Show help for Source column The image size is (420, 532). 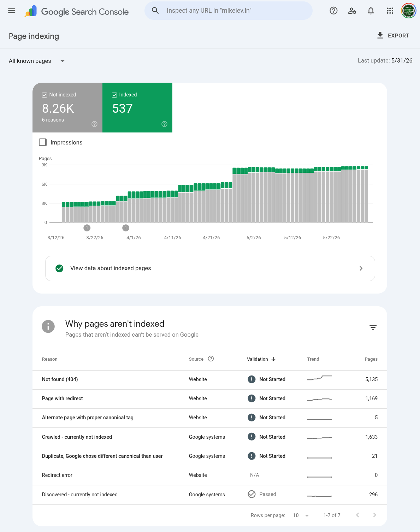click(211, 359)
